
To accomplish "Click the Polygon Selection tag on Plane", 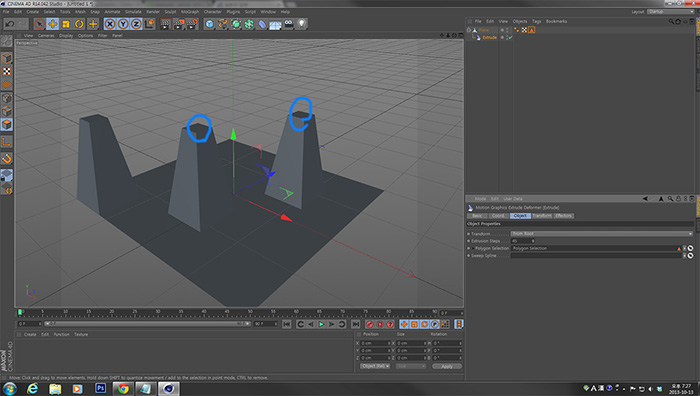I will pyautogui.click(x=532, y=30).
